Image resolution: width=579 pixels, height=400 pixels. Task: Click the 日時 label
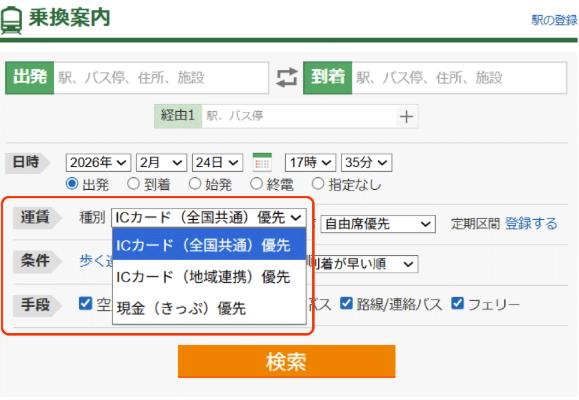click(27, 163)
